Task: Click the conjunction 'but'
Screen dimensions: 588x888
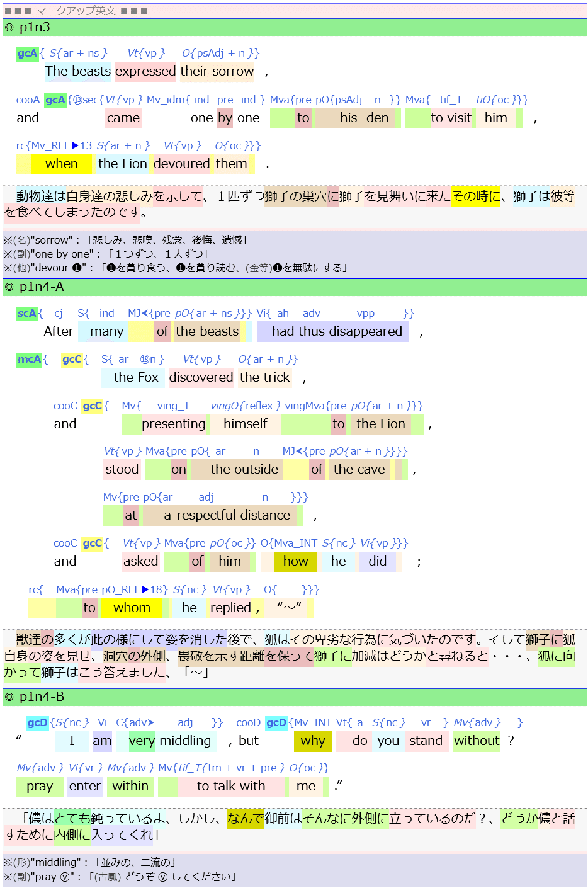Action: pos(249,741)
